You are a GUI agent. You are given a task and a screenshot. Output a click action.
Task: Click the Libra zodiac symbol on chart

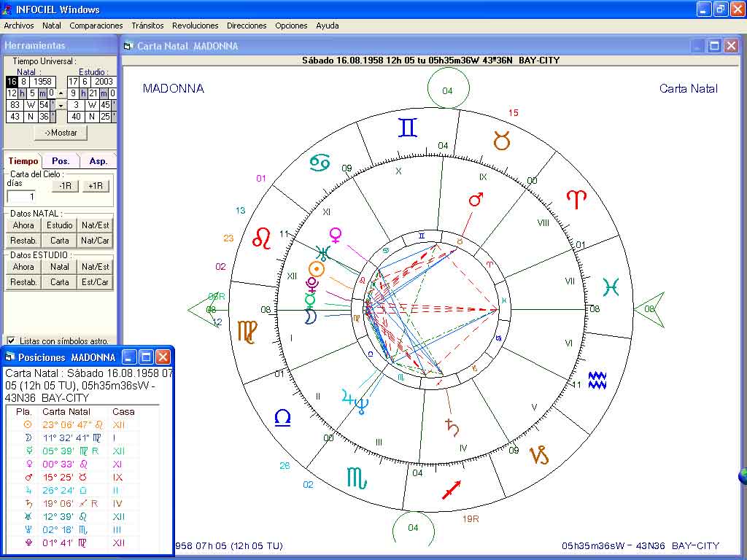click(x=282, y=418)
